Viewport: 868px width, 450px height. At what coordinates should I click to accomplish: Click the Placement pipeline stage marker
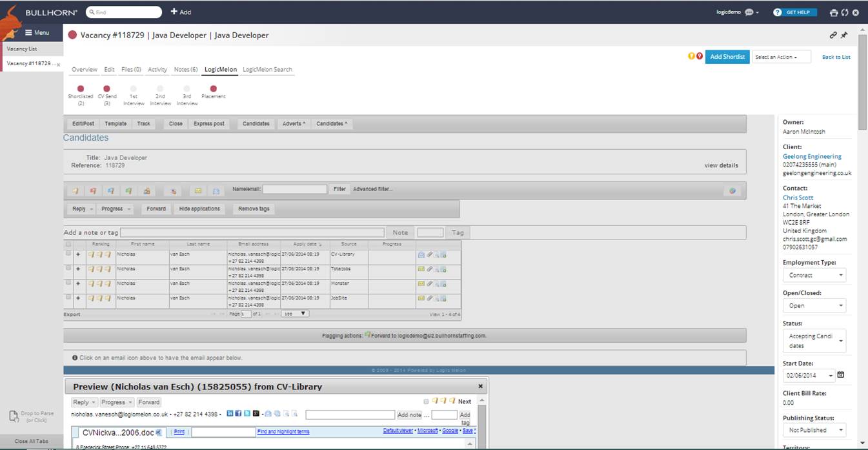214,88
